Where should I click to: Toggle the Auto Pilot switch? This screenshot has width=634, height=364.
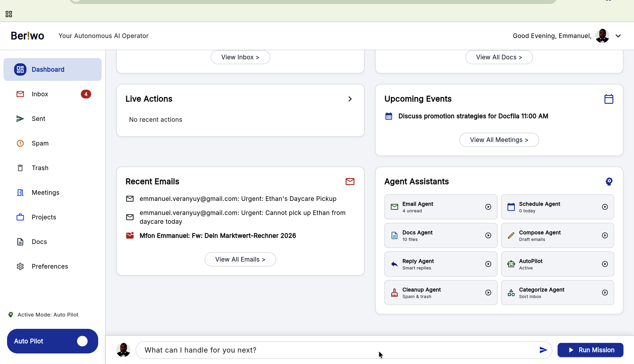[82, 341]
